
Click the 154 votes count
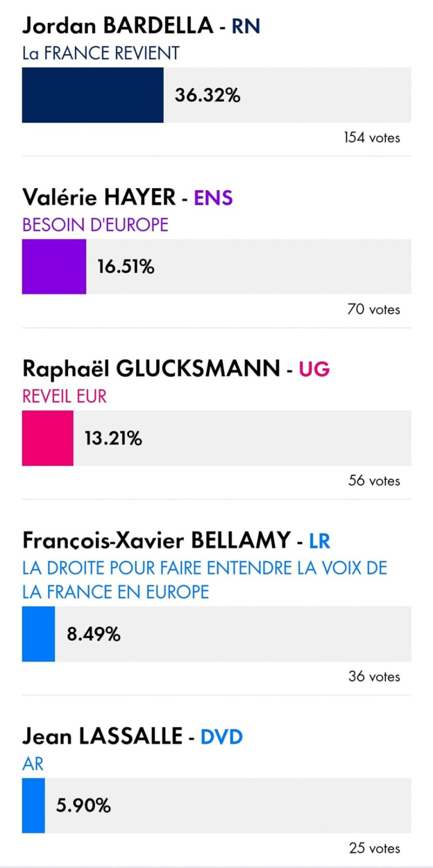372,138
